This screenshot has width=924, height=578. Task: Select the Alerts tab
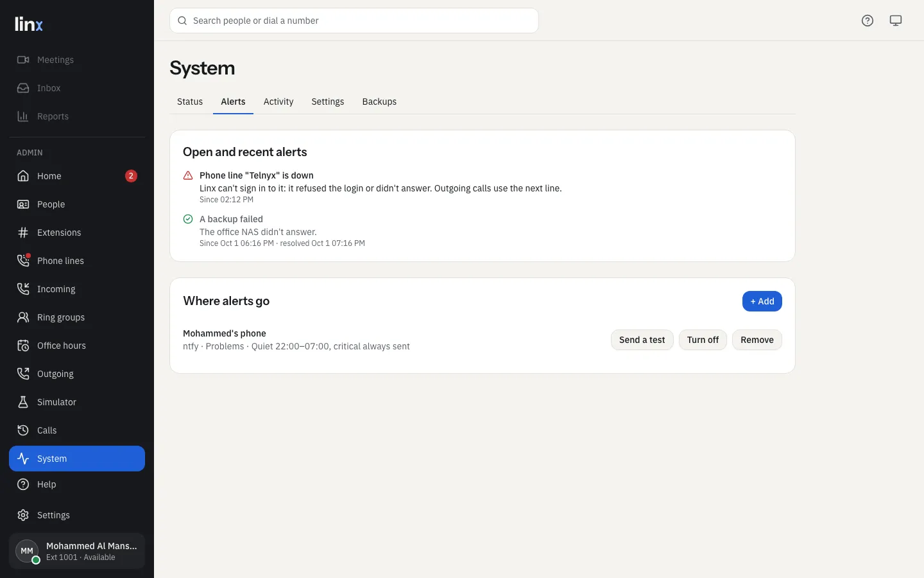(x=233, y=101)
